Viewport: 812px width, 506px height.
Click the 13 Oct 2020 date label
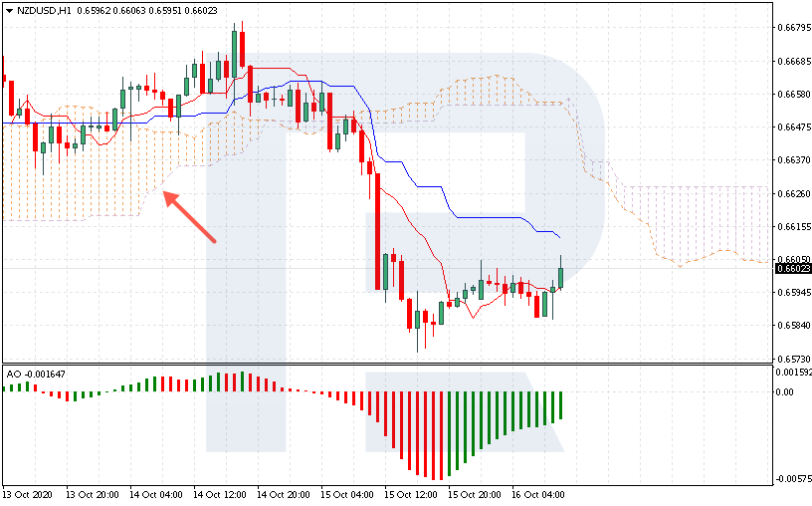(x=27, y=494)
